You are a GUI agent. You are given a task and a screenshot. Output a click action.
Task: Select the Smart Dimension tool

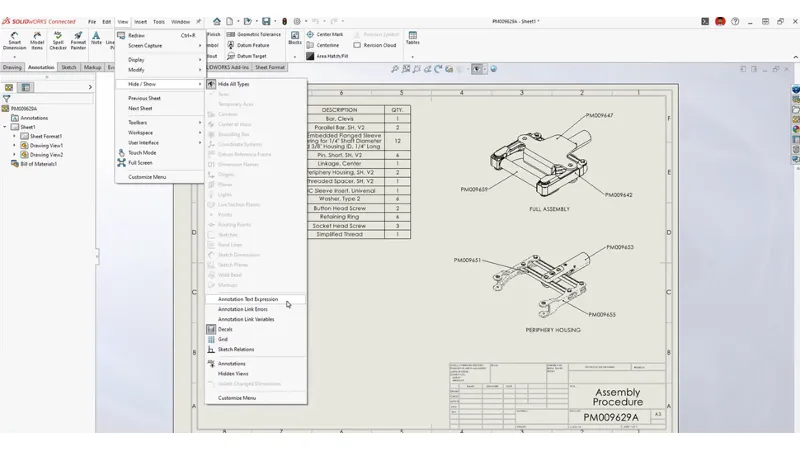coord(14,40)
